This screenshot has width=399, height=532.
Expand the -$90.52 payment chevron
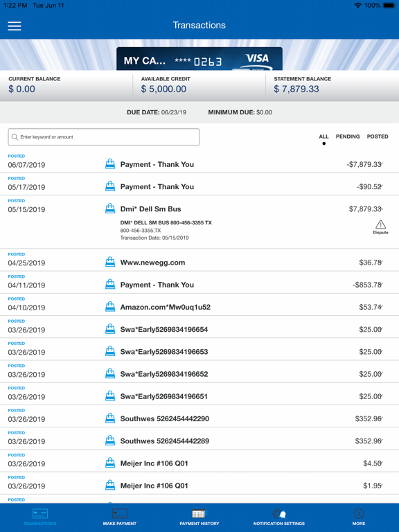[x=382, y=186]
